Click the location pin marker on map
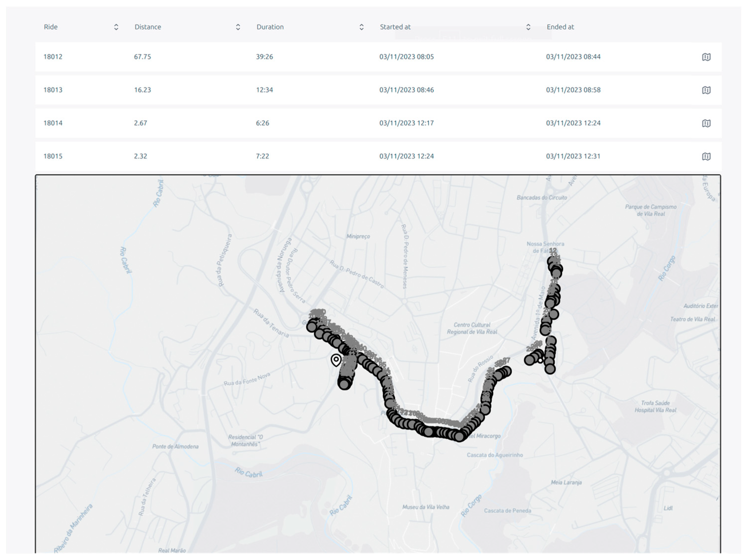 click(x=336, y=360)
